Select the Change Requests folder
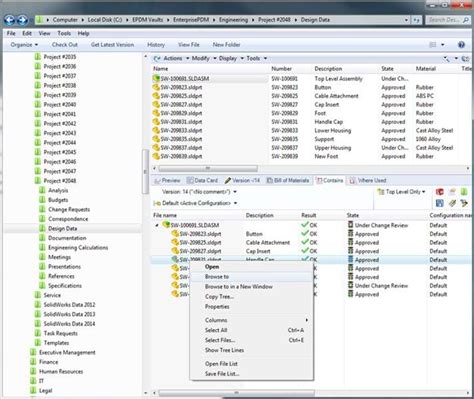This screenshot has height=399, width=474. [x=69, y=209]
